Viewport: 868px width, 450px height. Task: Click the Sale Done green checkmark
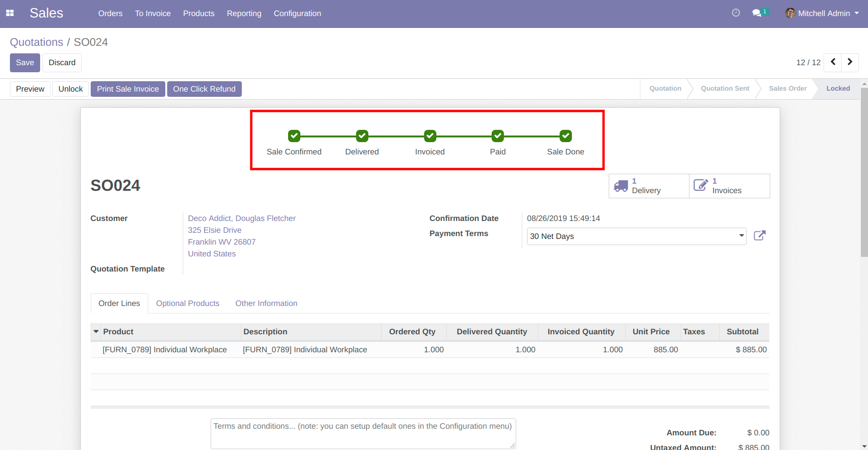(x=565, y=136)
